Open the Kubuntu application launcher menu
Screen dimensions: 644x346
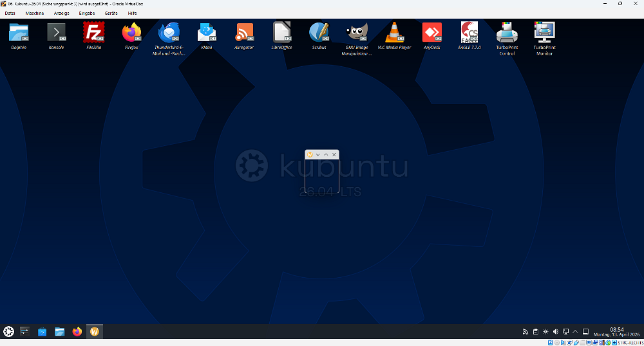pyautogui.click(x=9, y=332)
